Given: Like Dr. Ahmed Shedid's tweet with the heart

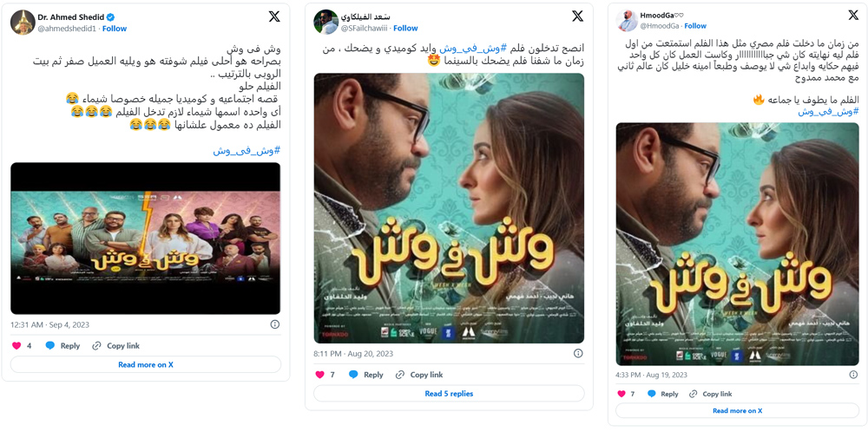Looking at the screenshot, I should click(x=16, y=346).
